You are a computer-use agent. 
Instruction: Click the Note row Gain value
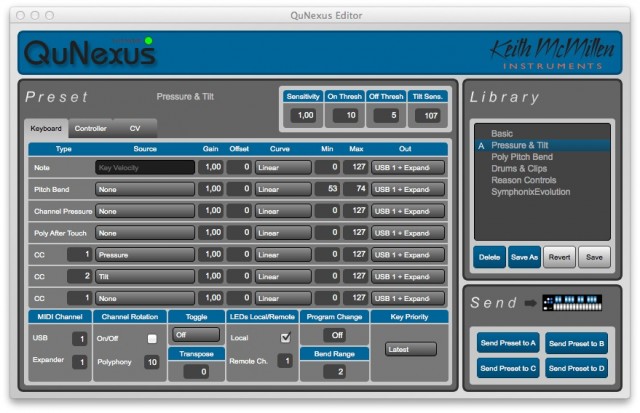(x=211, y=167)
